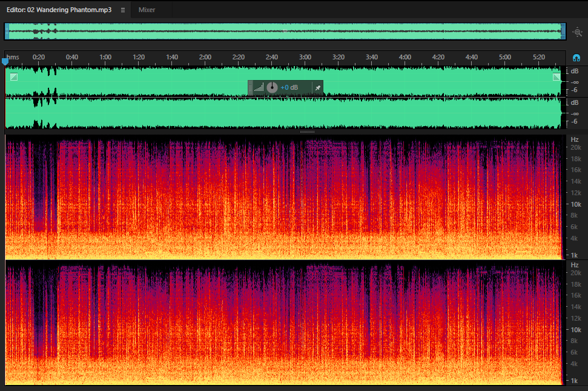This screenshot has width=588, height=391.
Task: Click the divider grip between waveform and spectrogram
Action: pos(307,132)
